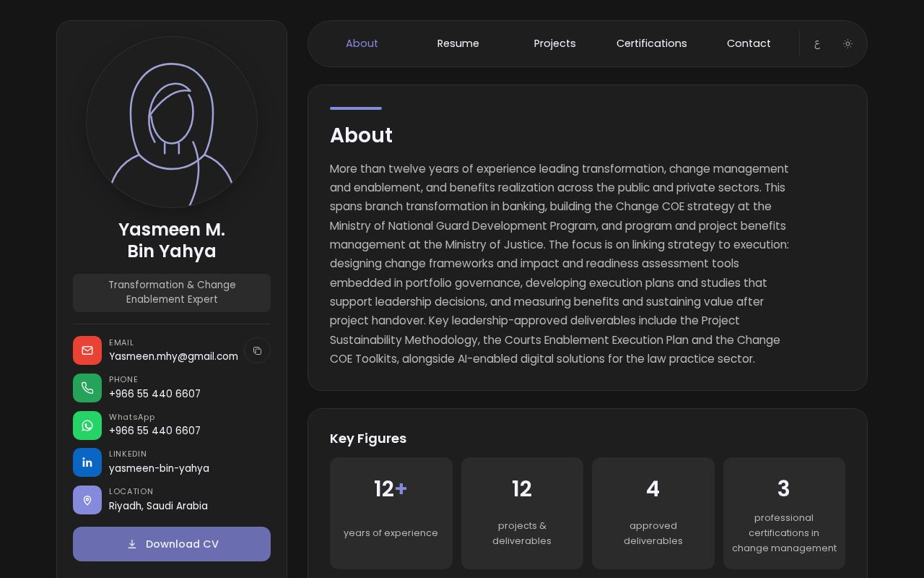This screenshot has height=578, width=924.
Task: Switch to the Projects tab
Action: [555, 43]
